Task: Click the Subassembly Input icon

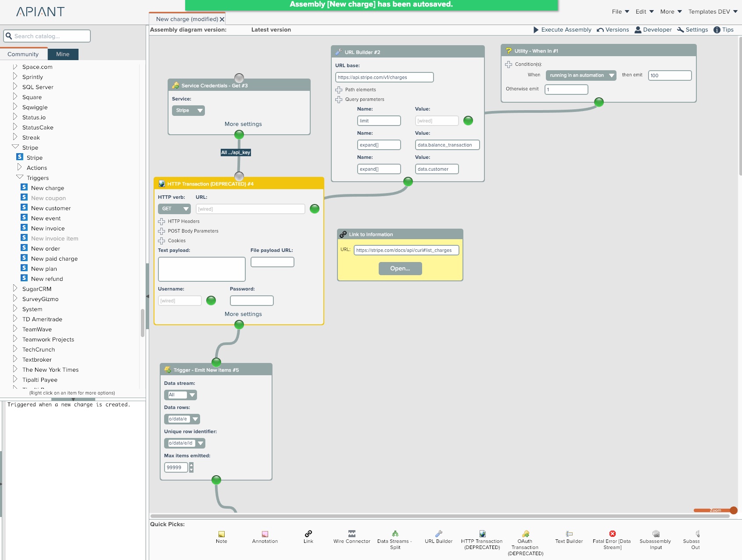Action: pos(656,534)
